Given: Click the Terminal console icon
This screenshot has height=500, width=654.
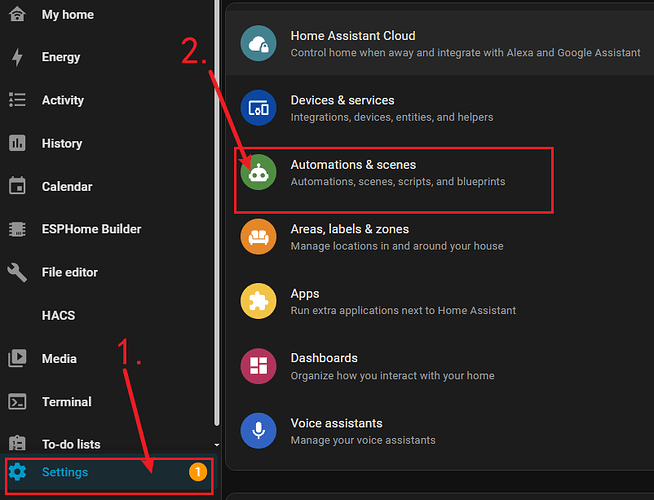Looking at the screenshot, I should (17, 402).
